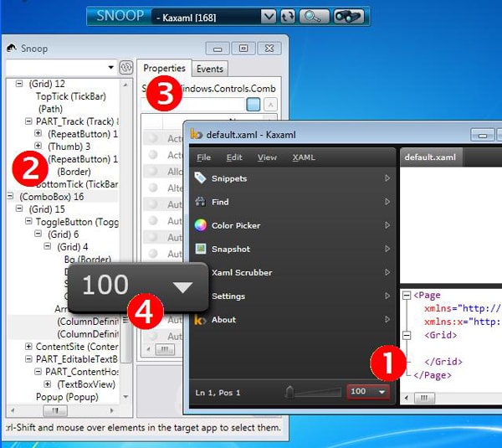Open the Snoop tree filter dropdown arrow

110,67
